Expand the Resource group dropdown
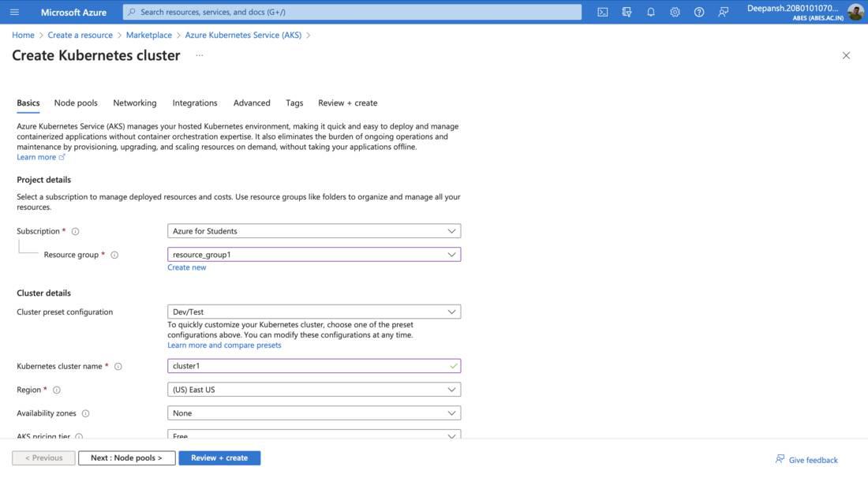 tap(314, 255)
